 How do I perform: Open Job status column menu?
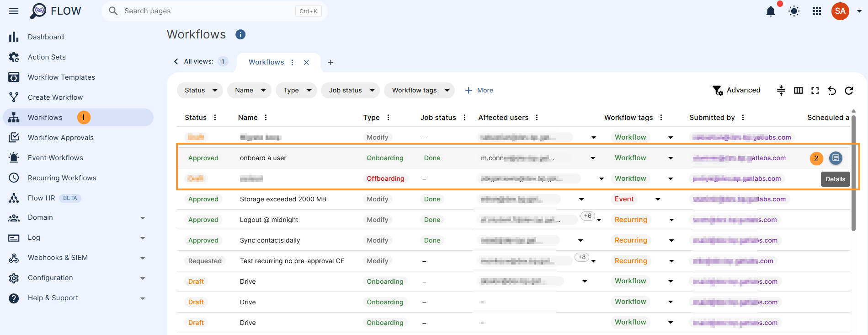pos(464,118)
